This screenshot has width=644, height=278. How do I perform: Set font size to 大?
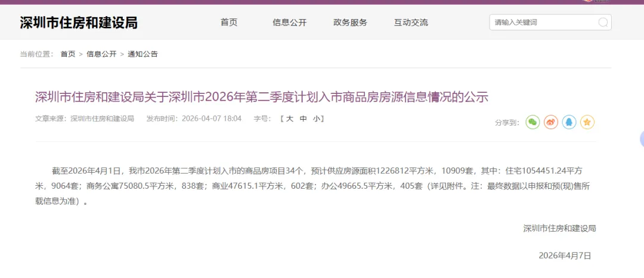pos(290,119)
